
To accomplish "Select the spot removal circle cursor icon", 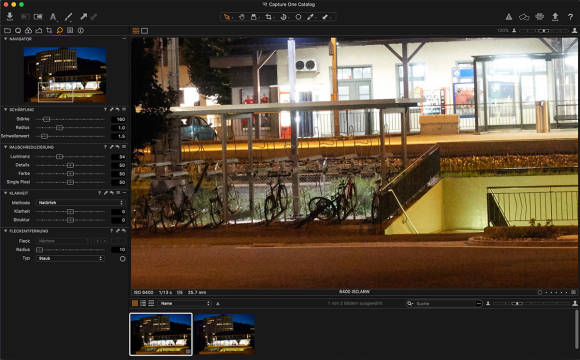I will pyautogui.click(x=298, y=17).
